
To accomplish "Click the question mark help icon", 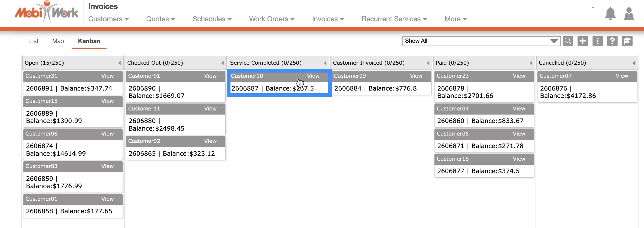I will click(612, 41).
